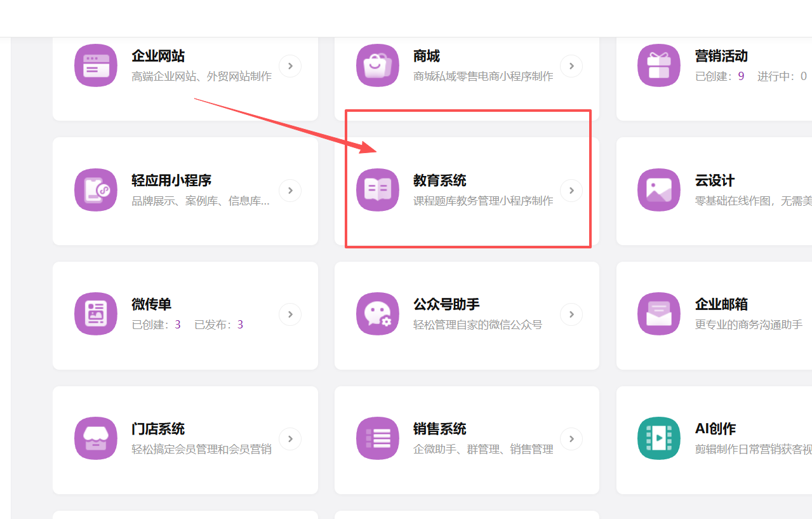Select the 门店系统 title

[158, 429]
